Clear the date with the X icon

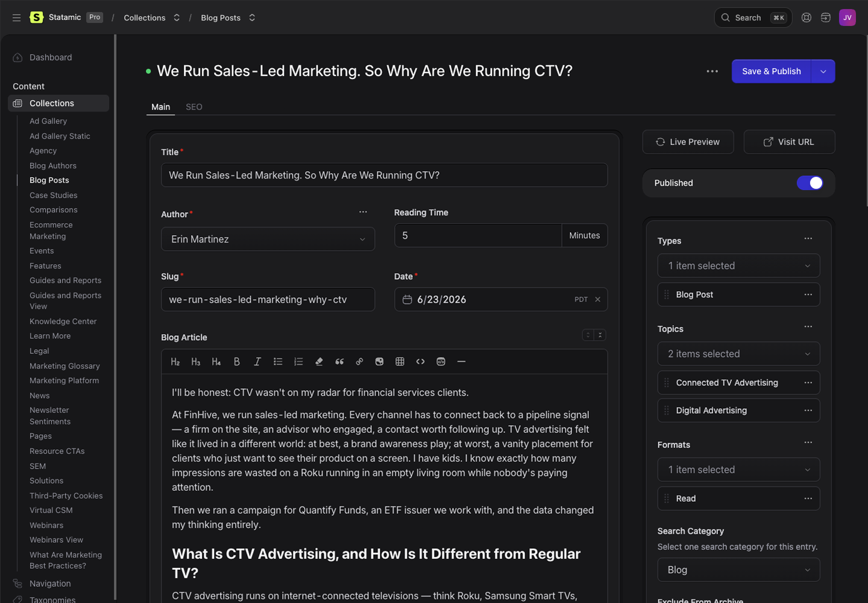tap(598, 300)
